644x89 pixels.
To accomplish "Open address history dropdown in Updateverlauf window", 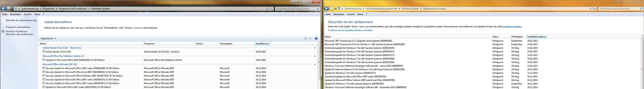I will click(590, 9).
